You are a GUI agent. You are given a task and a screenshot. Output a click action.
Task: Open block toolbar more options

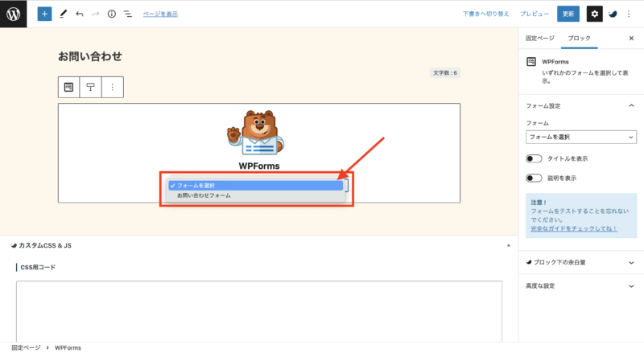point(112,87)
